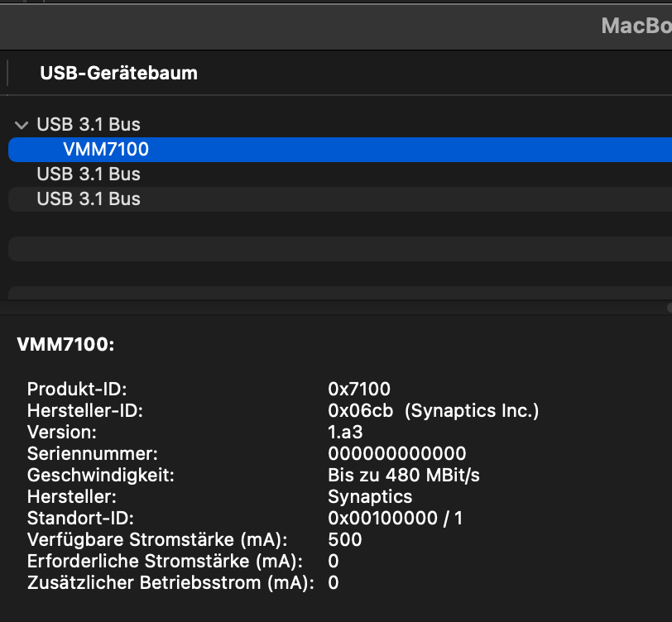Click the Standort-ID value 0x00100000 / 1
The height and width of the screenshot is (622, 672).
click(x=395, y=518)
